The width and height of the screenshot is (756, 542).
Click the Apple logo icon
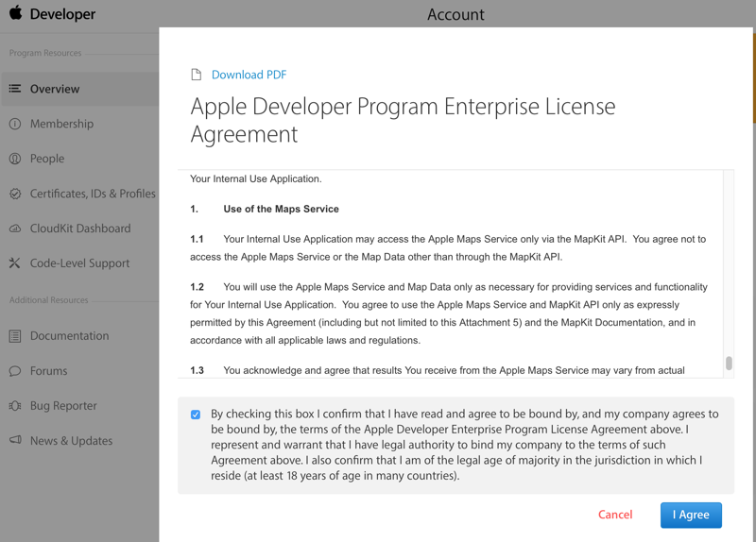pyautogui.click(x=16, y=12)
